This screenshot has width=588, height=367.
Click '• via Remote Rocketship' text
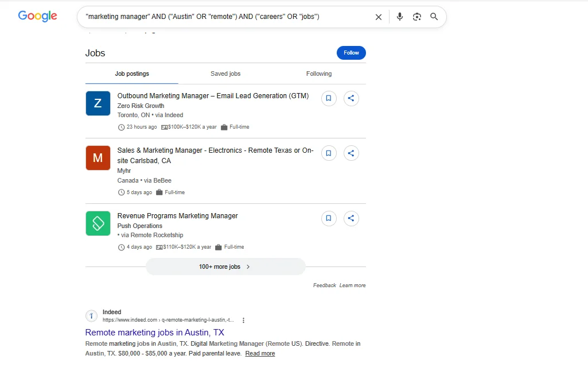point(150,235)
